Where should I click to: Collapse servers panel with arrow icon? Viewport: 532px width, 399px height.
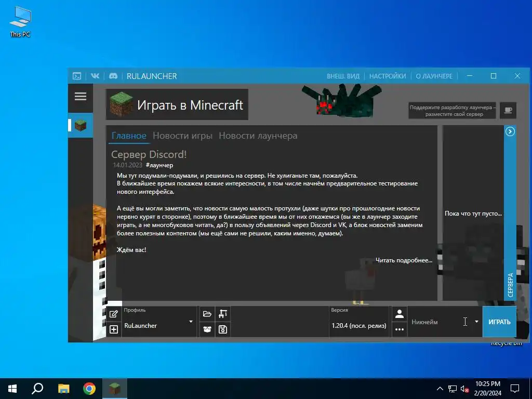coord(510,131)
